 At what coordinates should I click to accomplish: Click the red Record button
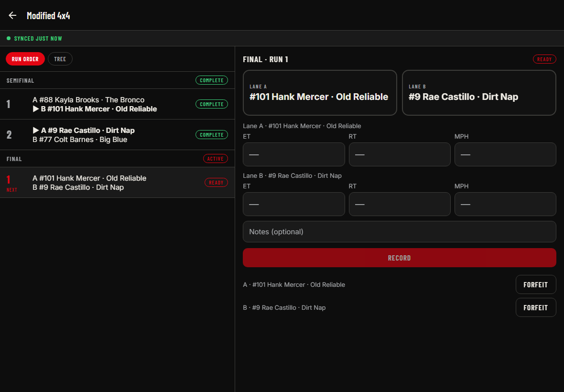(x=400, y=258)
